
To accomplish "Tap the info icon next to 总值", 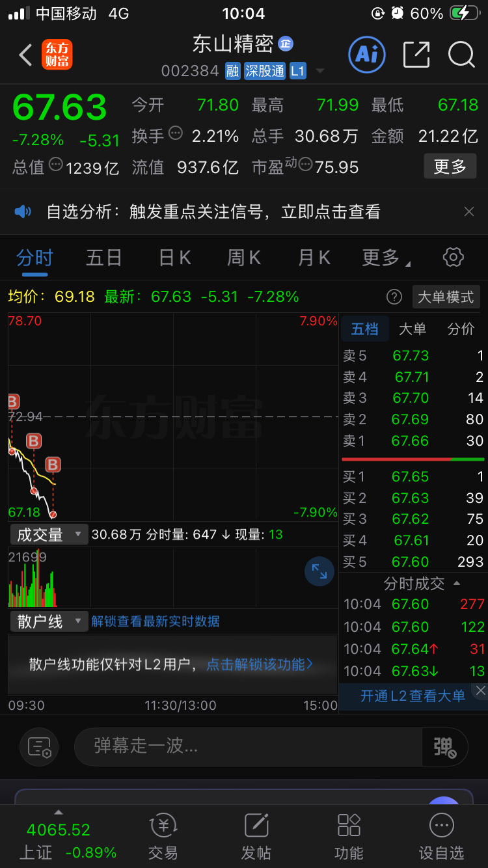I will pyautogui.click(x=56, y=165).
